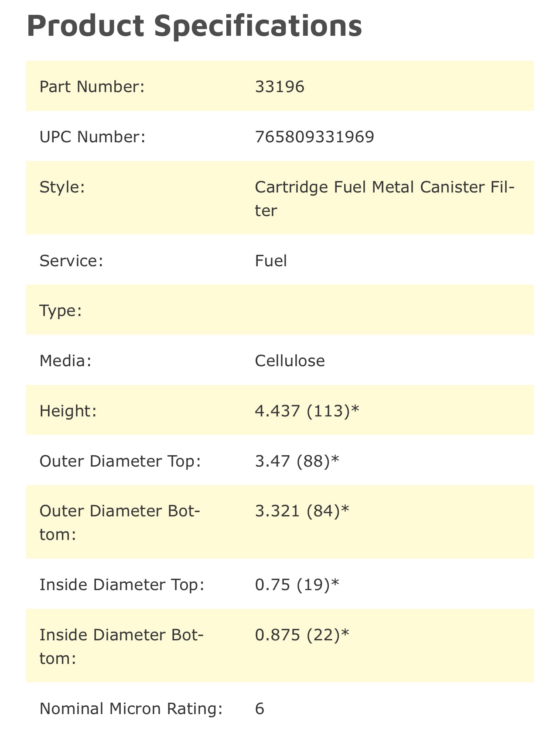Select the Type label
The width and height of the screenshot is (560, 732).
[61, 310]
